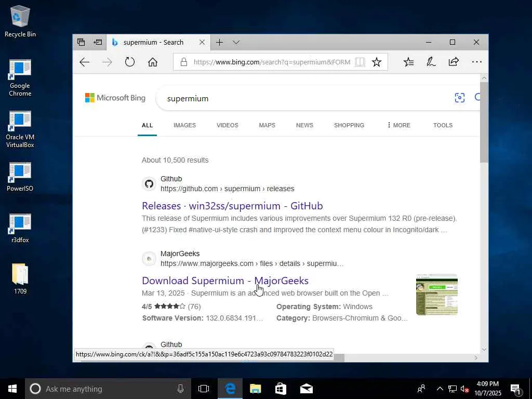532x399 pixels.
Task: Click the Edge forward arrow button
Action: click(107, 62)
